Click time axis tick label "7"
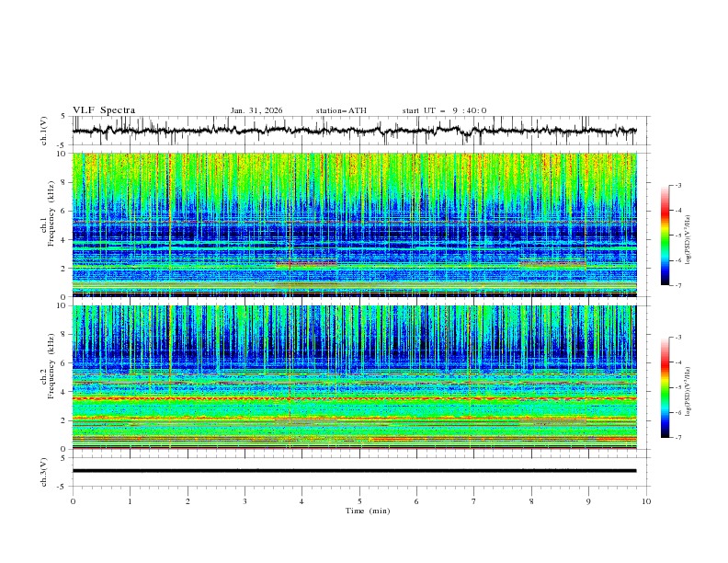Screen dimensions: 728x563 click(473, 501)
